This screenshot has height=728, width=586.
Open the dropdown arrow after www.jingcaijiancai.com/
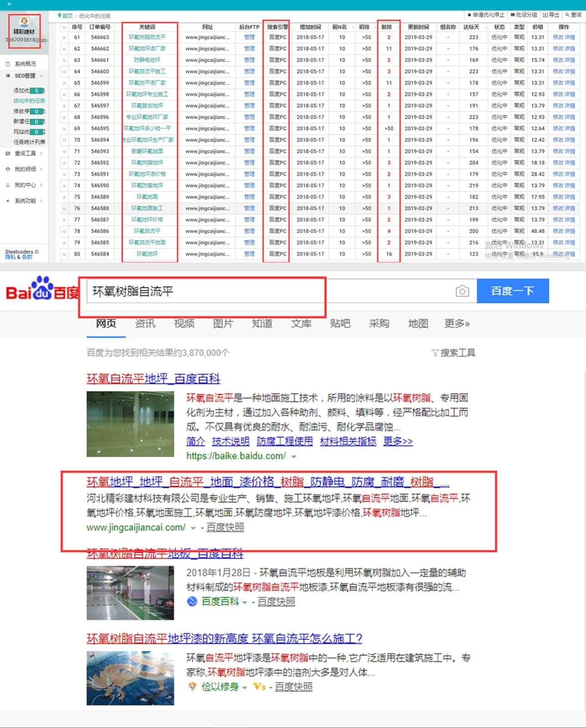pyautogui.click(x=193, y=528)
